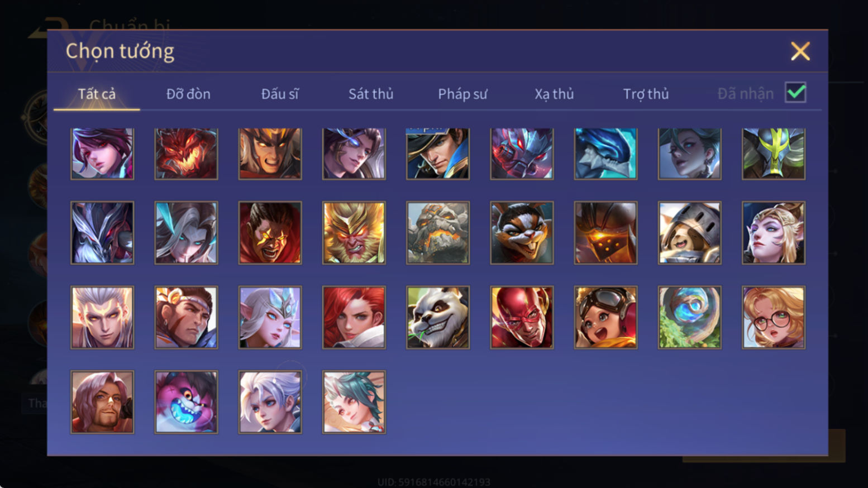Select the blue-hat captain hero portrait

point(438,154)
